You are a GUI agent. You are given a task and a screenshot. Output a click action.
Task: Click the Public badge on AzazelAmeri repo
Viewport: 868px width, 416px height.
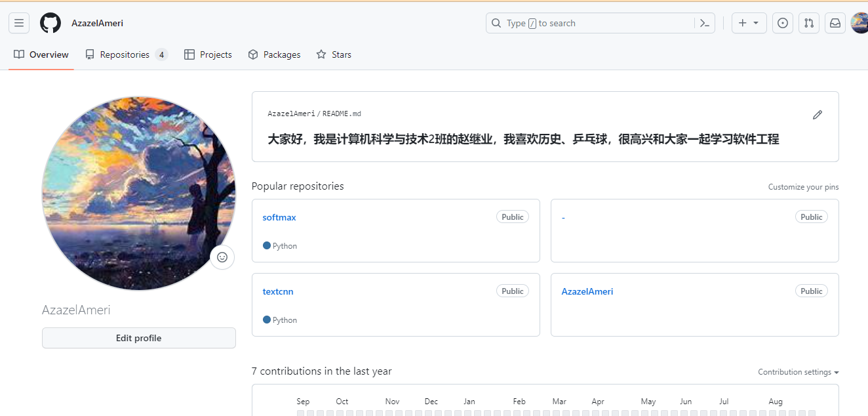[812, 291]
